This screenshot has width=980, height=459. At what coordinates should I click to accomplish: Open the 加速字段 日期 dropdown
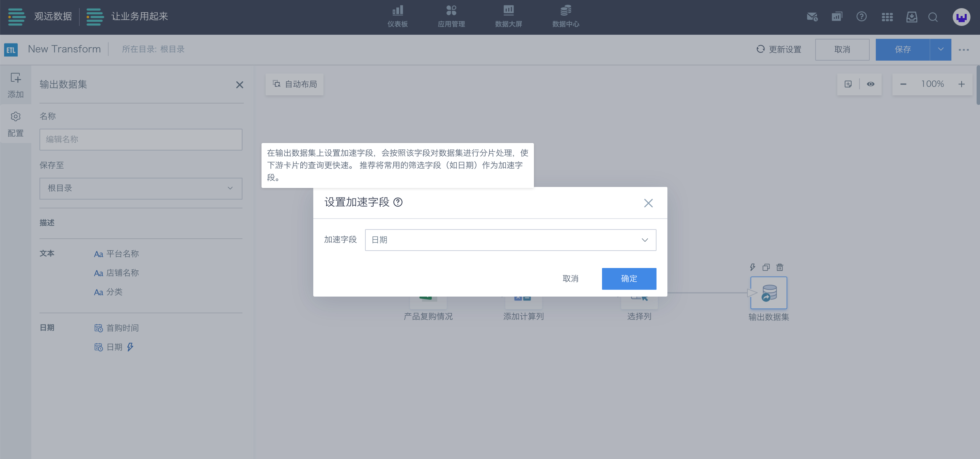tap(510, 240)
